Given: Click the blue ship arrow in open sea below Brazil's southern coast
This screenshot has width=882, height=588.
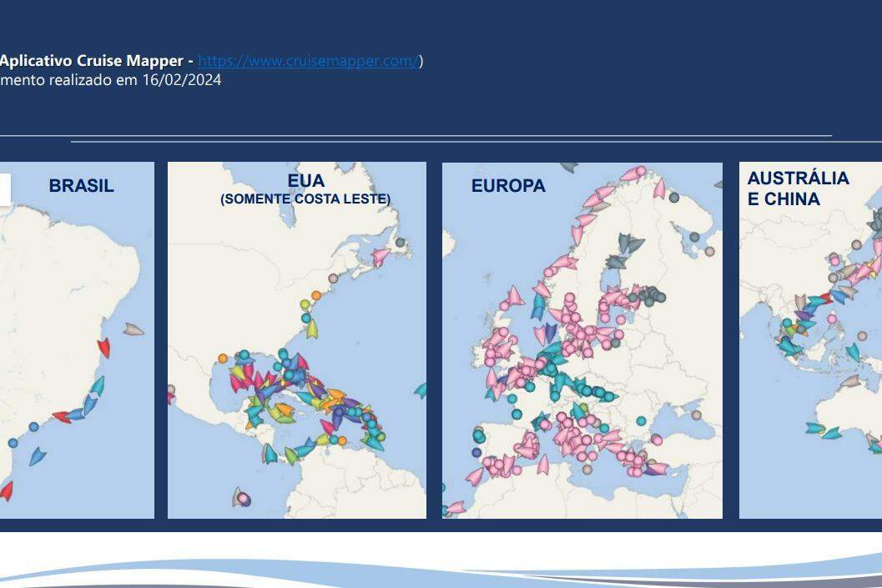Looking at the screenshot, I should 37,455.
